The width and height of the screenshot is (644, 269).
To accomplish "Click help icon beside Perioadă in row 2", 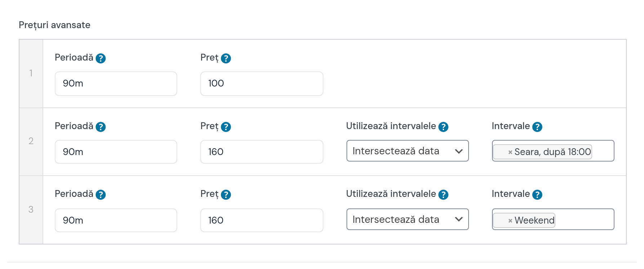I will tap(100, 127).
